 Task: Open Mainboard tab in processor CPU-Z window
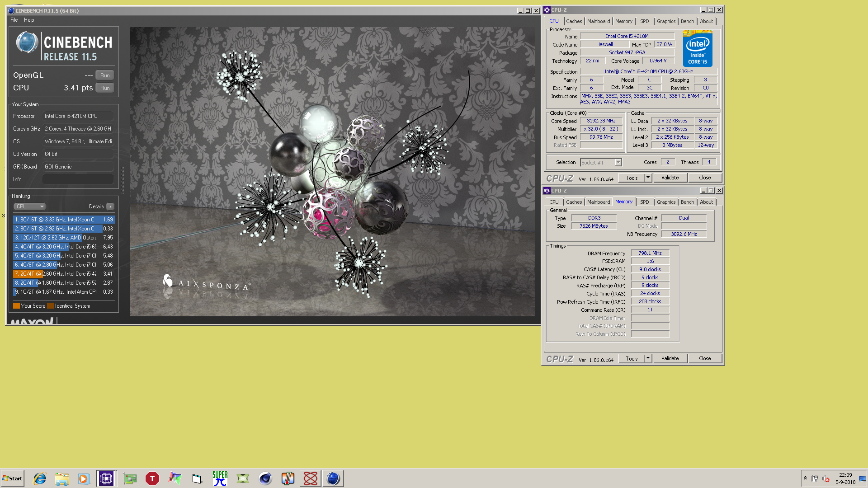(x=599, y=21)
